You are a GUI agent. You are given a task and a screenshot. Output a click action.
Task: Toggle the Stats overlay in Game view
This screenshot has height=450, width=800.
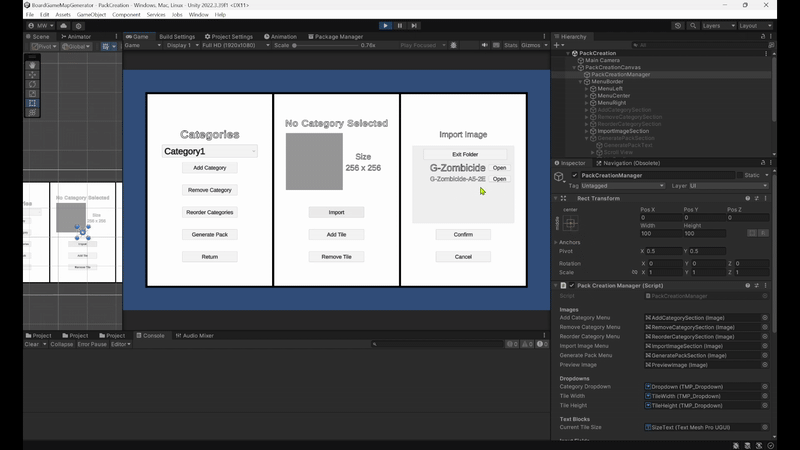coord(510,45)
